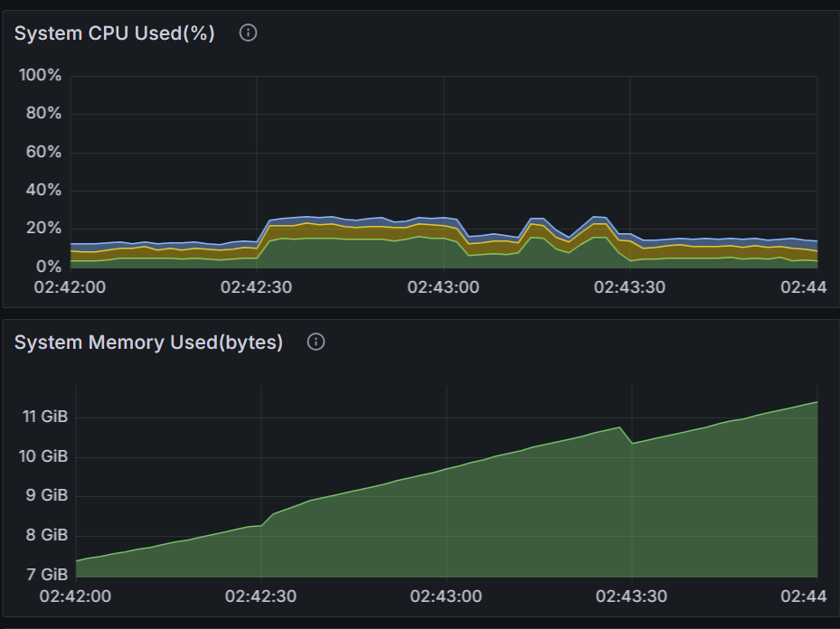Select the 20% tick label on CPU chart
Image resolution: width=840 pixels, height=629 pixels.
(42, 229)
